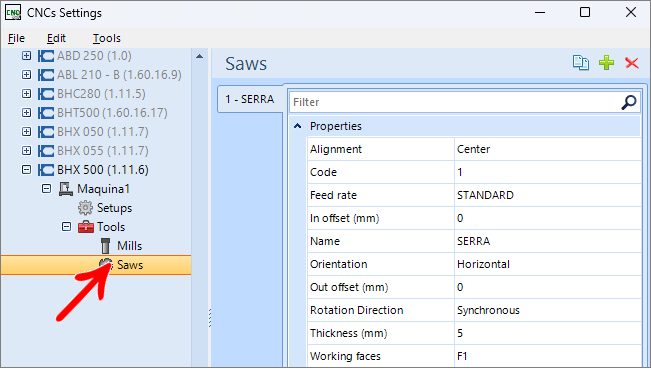The width and height of the screenshot is (651, 369).
Task: Click the Mills tool icon
Action: [x=105, y=246]
